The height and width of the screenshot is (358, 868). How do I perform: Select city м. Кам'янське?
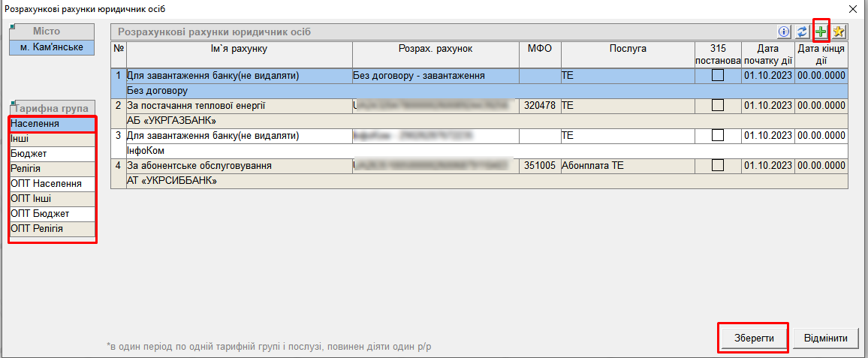click(x=52, y=47)
